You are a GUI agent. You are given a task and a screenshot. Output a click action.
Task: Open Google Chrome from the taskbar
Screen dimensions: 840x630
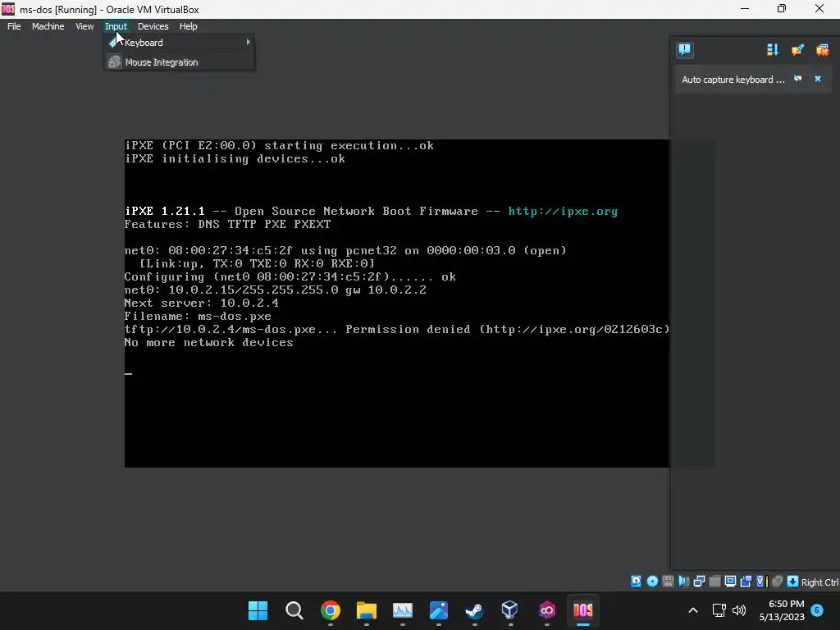tap(331, 610)
